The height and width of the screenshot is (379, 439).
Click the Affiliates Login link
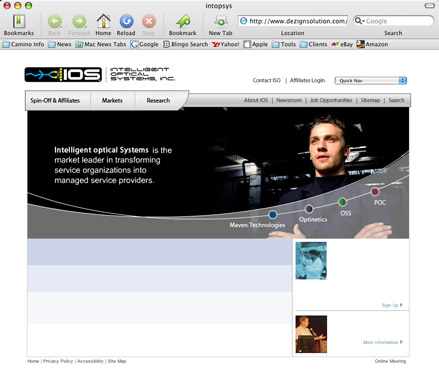coord(307,80)
